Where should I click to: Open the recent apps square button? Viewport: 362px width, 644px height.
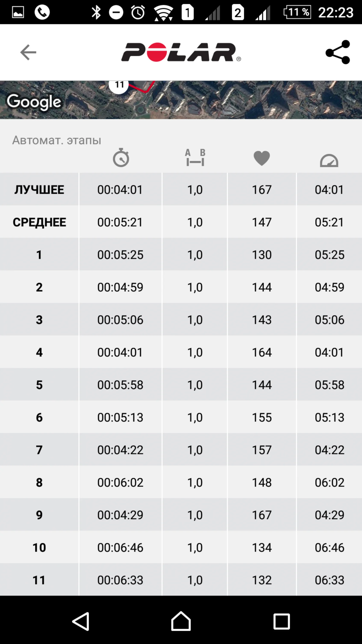coord(282,621)
